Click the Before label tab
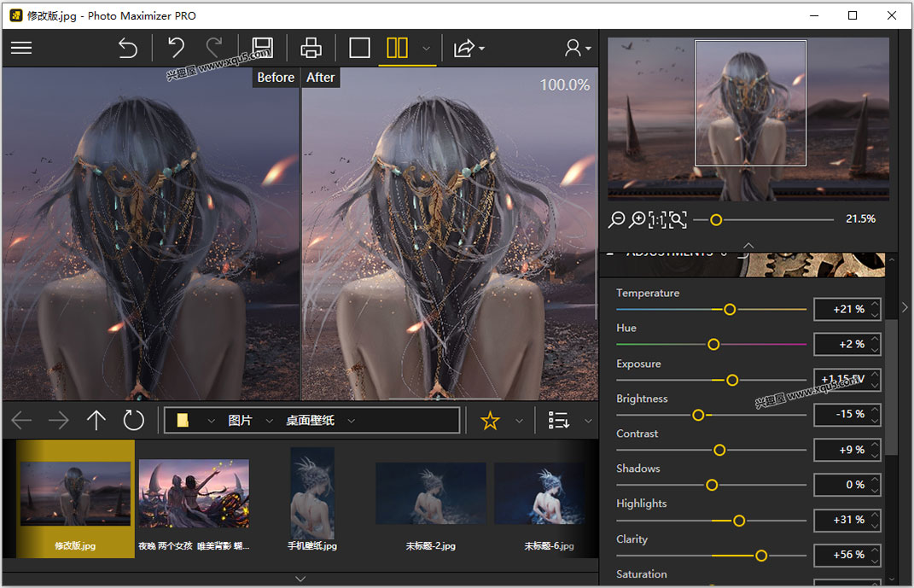This screenshot has width=914, height=588. click(x=276, y=78)
